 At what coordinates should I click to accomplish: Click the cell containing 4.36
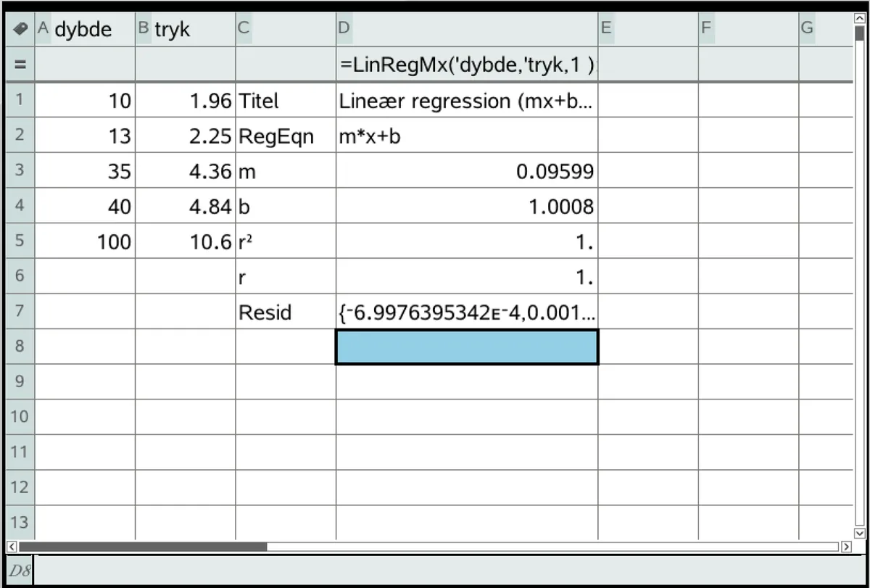click(x=185, y=171)
